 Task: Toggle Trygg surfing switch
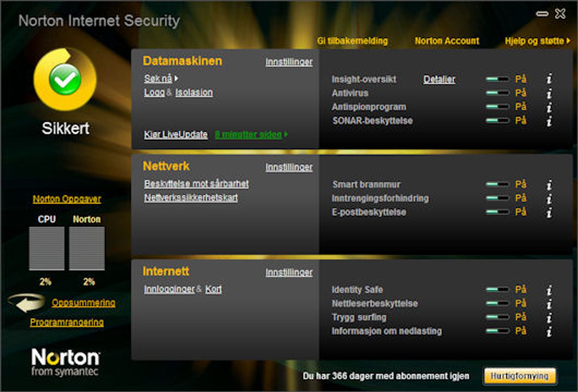click(497, 317)
